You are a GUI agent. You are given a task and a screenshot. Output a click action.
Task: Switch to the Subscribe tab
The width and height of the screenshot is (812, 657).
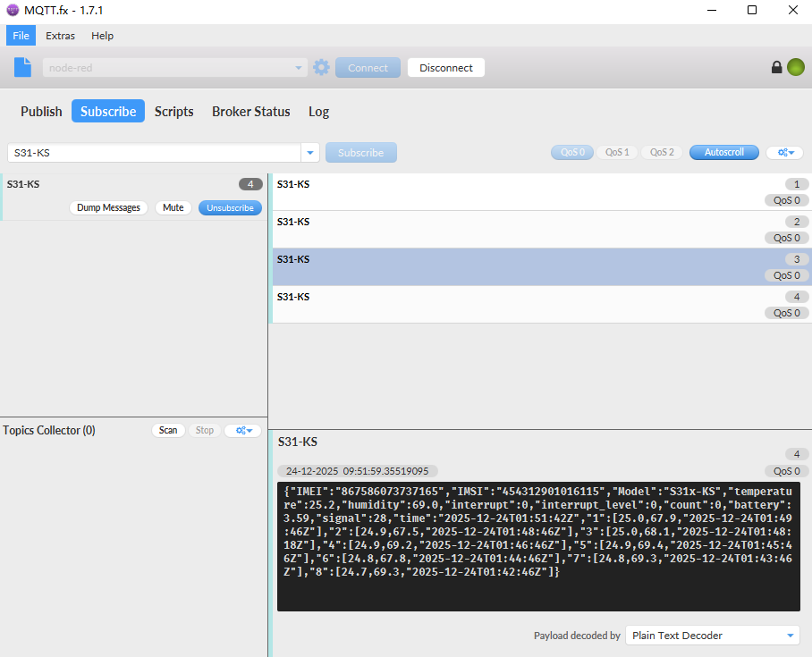click(x=108, y=112)
